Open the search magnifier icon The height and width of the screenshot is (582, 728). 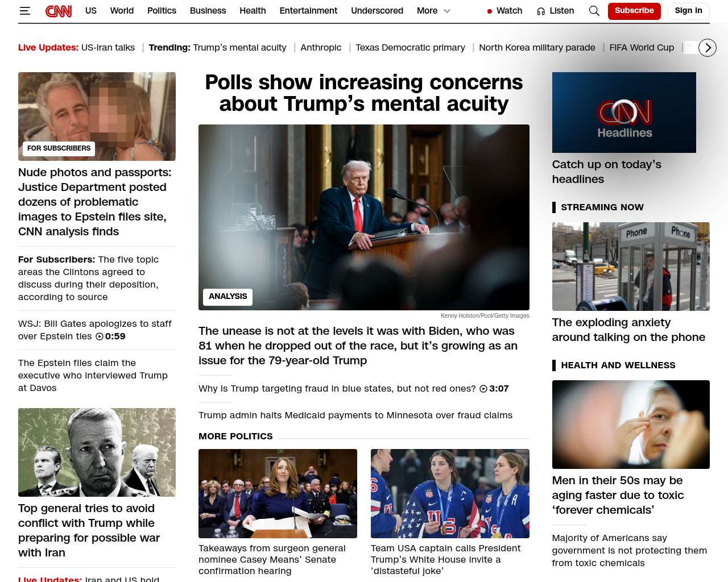point(594,11)
